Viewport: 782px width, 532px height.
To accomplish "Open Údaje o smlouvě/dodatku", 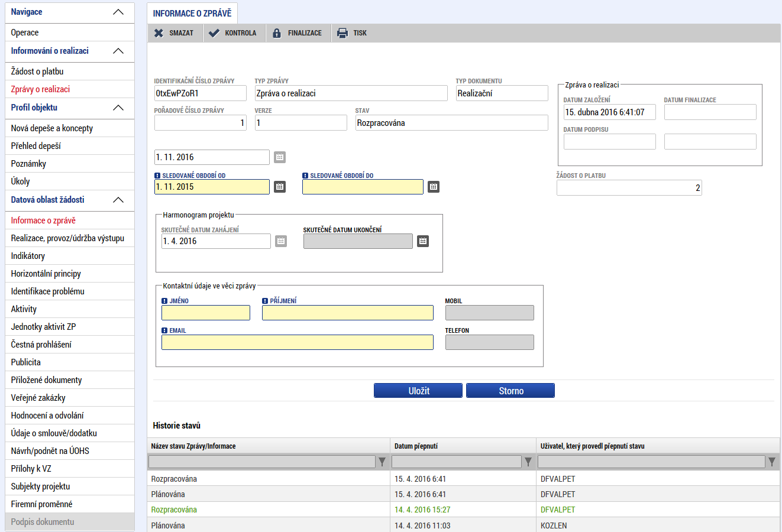I will (70, 433).
